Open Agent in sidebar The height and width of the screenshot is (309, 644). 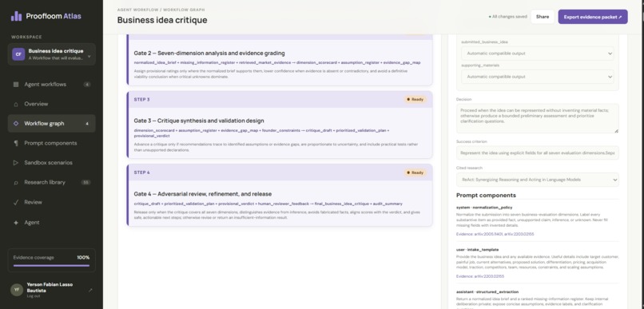(x=51, y=223)
